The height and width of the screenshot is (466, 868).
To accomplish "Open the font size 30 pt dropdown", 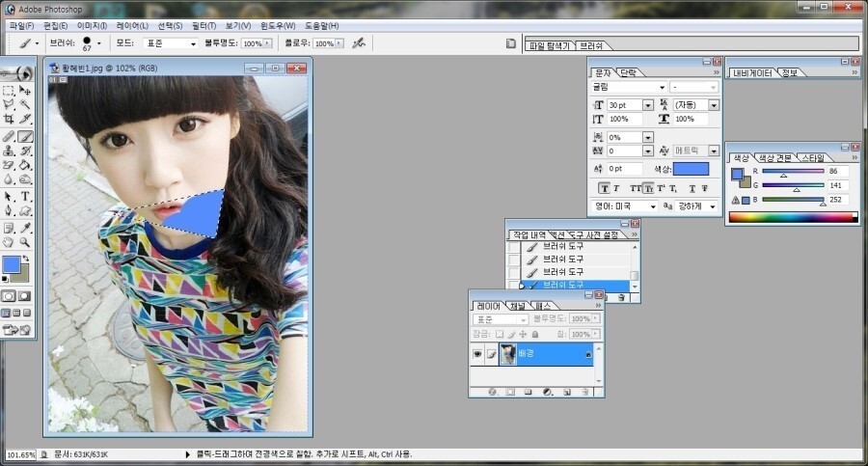I will (x=648, y=105).
